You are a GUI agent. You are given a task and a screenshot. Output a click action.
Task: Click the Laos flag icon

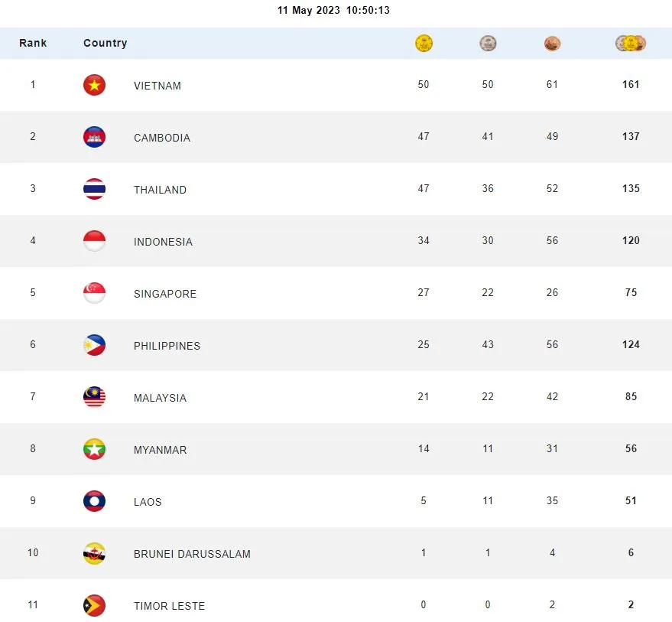tap(94, 501)
